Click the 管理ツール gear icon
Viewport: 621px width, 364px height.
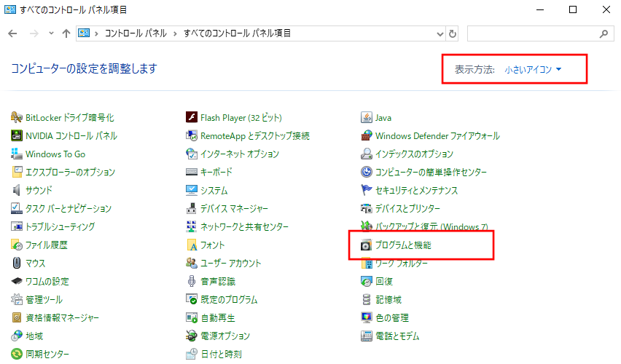16,299
